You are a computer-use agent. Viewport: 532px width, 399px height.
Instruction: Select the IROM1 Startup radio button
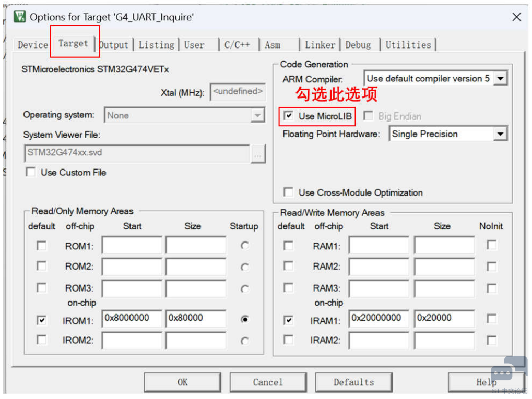click(245, 319)
